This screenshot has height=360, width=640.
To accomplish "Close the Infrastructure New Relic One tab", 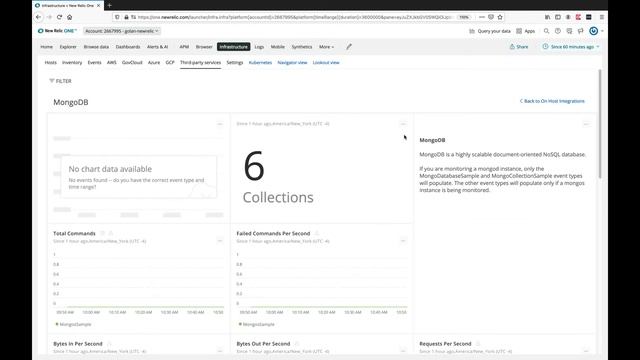I will [x=98, y=6].
